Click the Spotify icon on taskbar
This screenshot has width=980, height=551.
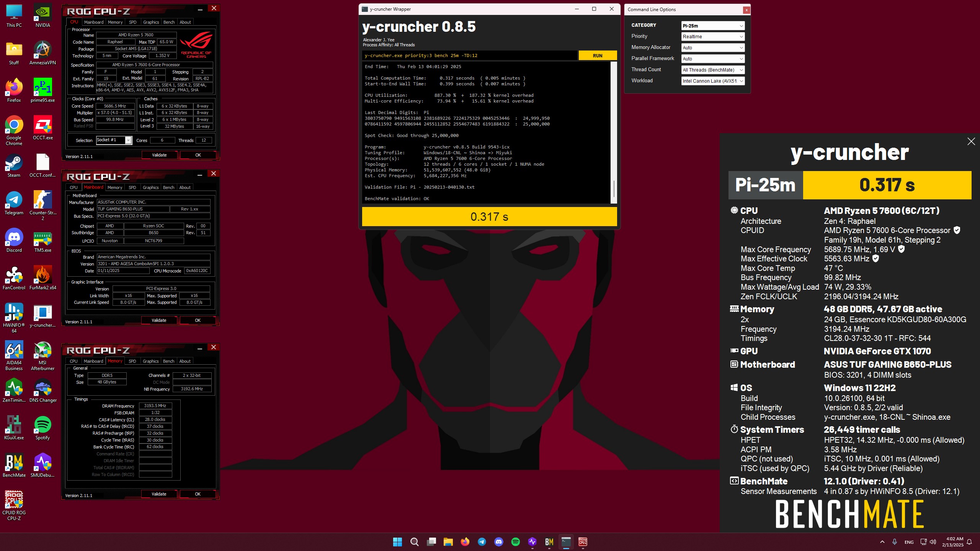pos(516,542)
